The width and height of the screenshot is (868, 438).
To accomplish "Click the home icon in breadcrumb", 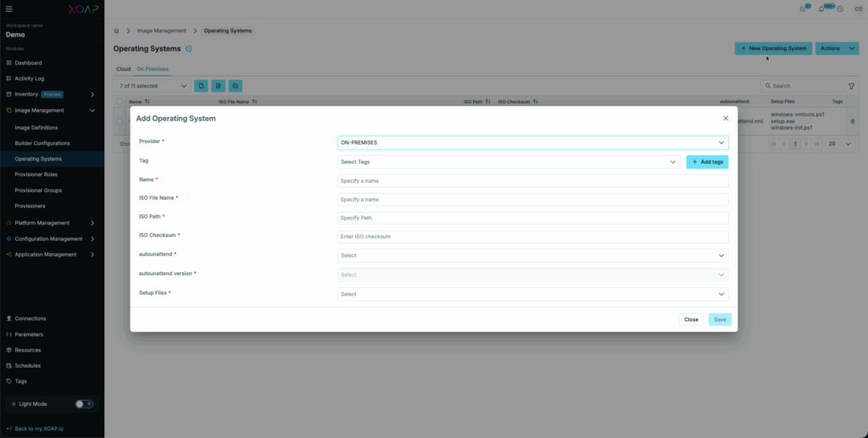I will [117, 30].
